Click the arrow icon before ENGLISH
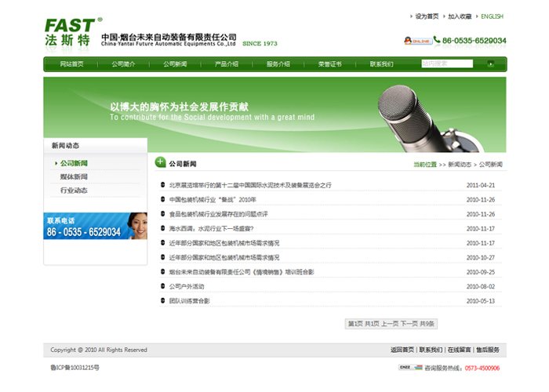 pos(477,16)
